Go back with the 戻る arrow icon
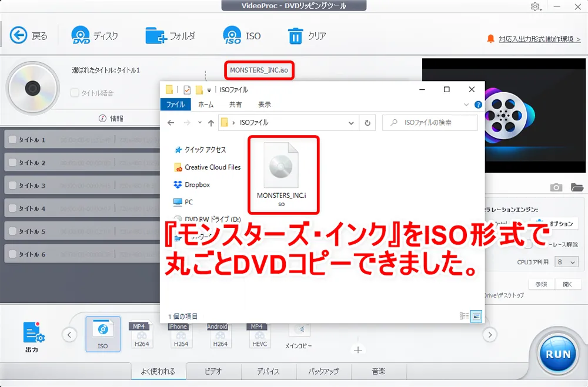Screen dimensions: 588x387 [x=18, y=36]
